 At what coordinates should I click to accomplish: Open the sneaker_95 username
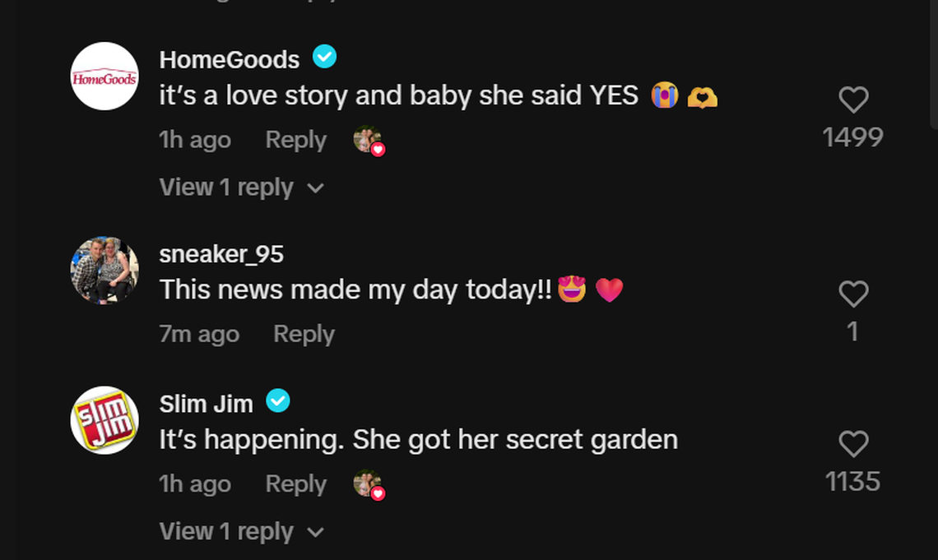221,254
